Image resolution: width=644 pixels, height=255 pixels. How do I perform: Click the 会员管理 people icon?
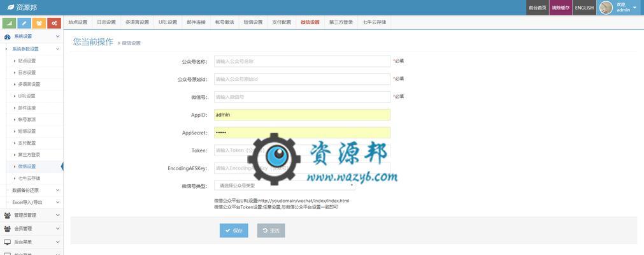point(8,229)
